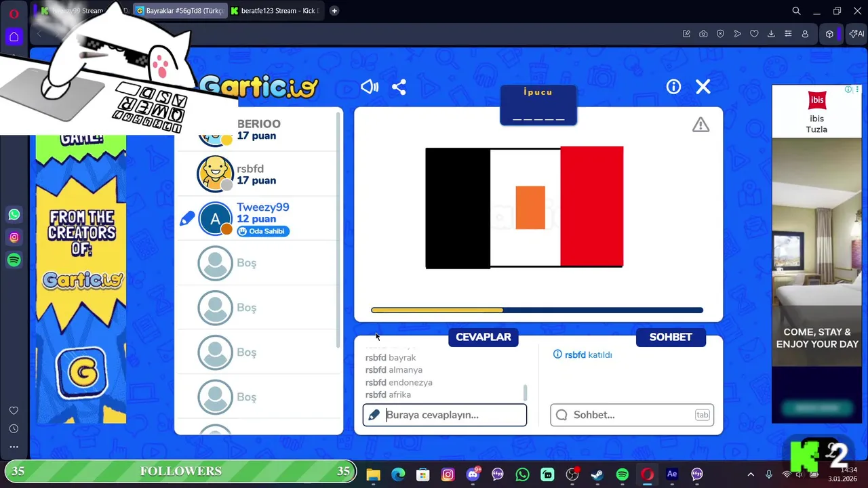Take a snapshot with the camera icon
Image resolution: width=868 pixels, height=488 pixels.
(703, 34)
